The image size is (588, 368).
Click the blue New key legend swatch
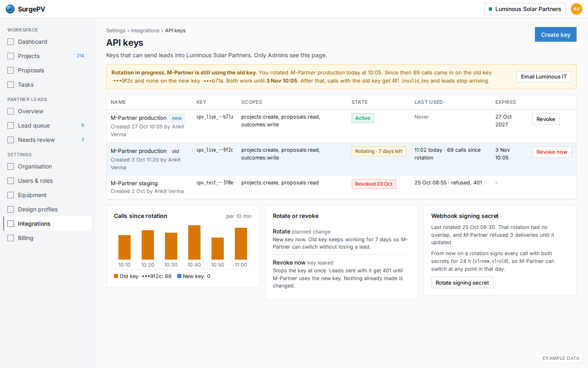pos(179,276)
